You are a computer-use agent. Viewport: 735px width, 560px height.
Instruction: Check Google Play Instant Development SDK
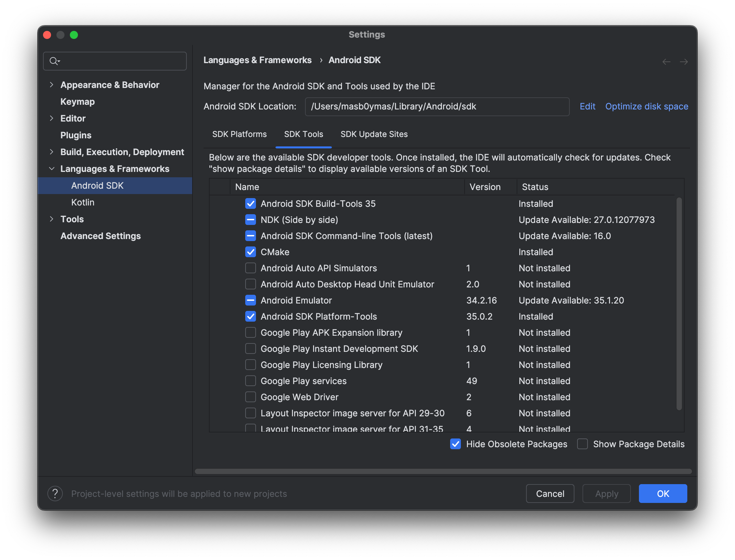[251, 349]
